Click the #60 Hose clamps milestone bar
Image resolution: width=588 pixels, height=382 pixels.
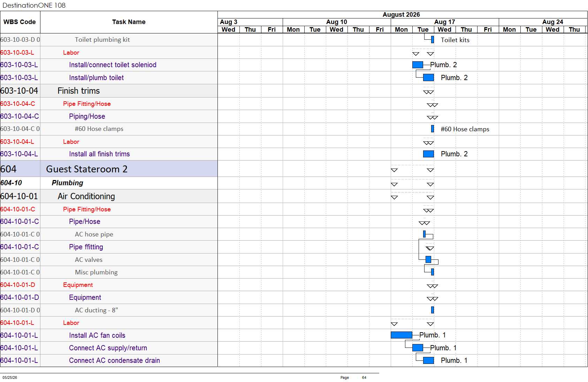[433, 129]
